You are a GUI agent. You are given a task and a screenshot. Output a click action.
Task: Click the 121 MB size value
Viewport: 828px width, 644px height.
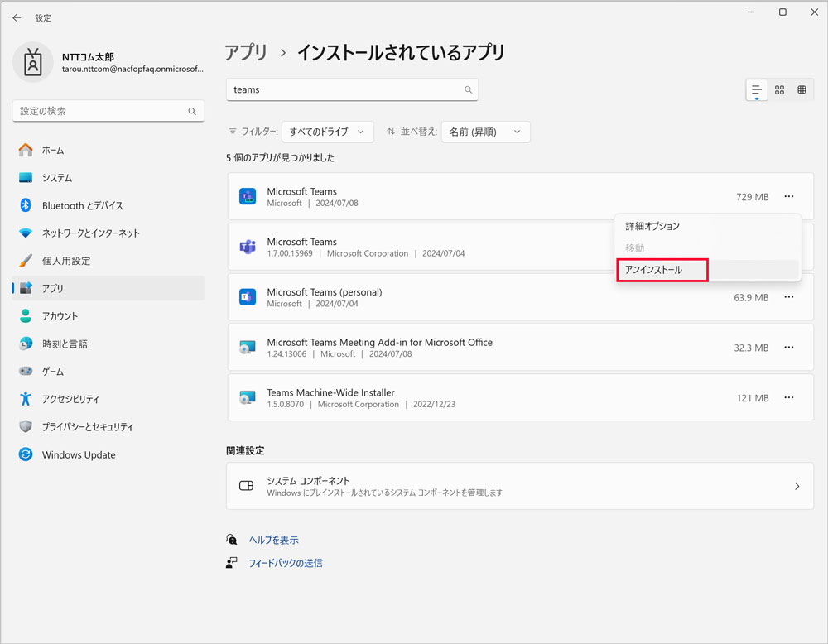pos(753,398)
